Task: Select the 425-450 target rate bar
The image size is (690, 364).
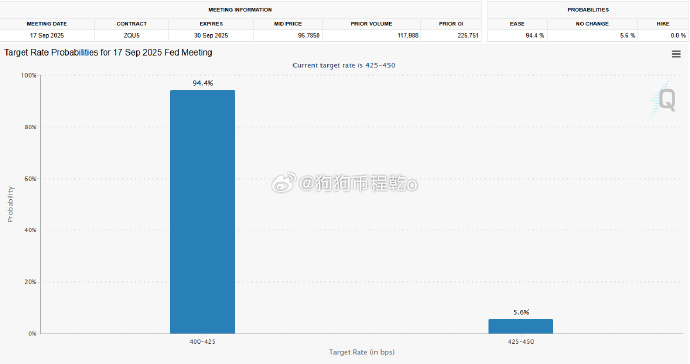Action: pos(521,326)
